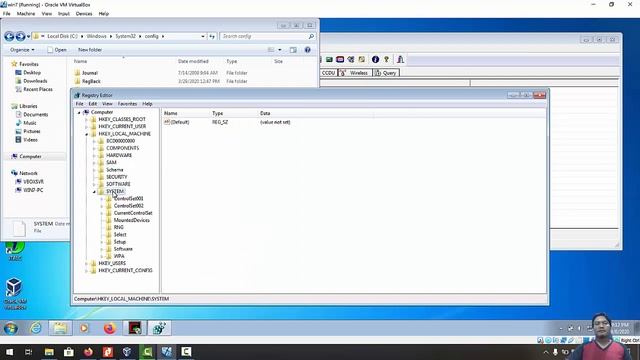Image resolution: width=640 pixels, height=360 pixels.
Task: Expand the HKEY_CURRENT_CONFIG key arrow
Action: pyautogui.click(x=87, y=271)
